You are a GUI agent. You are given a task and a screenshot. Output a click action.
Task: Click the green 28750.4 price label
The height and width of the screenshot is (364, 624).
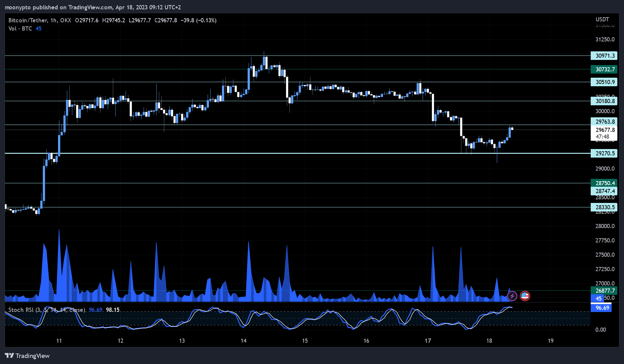pos(604,183)
